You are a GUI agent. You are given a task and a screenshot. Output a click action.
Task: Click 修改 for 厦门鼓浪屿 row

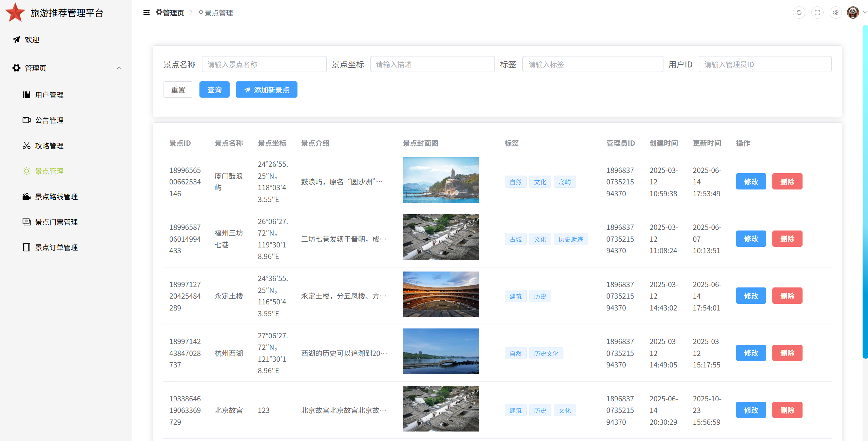(751, 182)
